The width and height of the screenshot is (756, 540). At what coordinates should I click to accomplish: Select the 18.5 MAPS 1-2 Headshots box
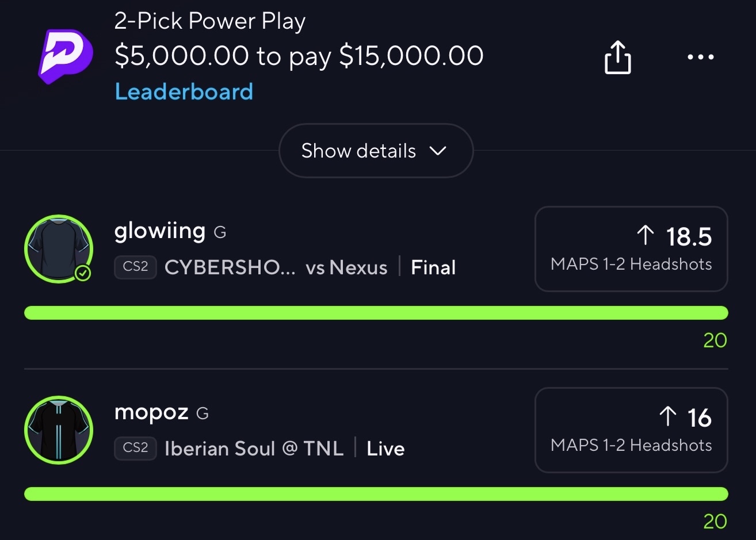[631, 249]
